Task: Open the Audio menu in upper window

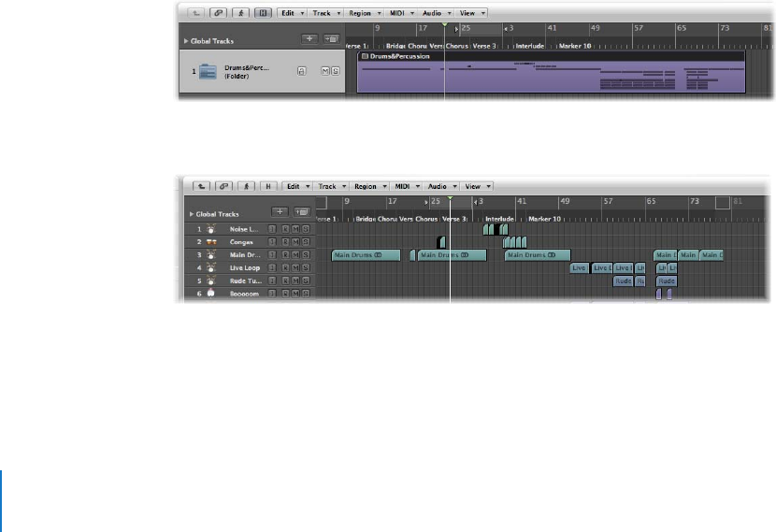Action: point(437,13)
